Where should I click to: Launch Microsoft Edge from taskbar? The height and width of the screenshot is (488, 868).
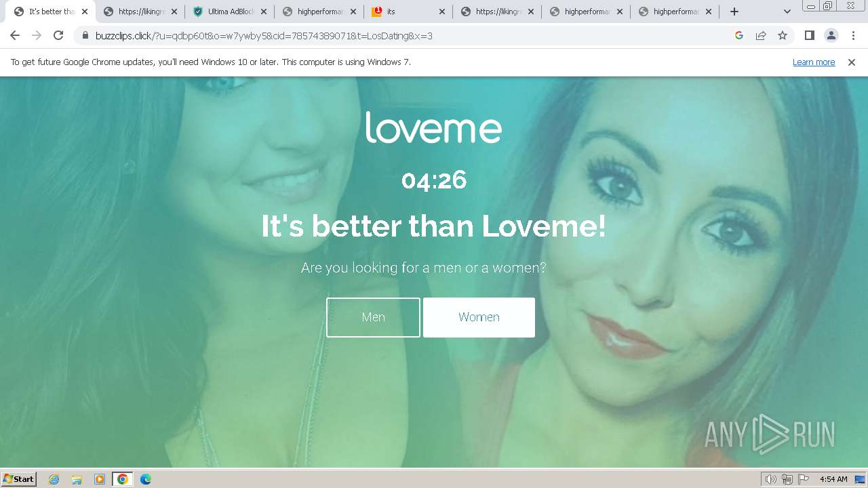(x=146, y=479)
